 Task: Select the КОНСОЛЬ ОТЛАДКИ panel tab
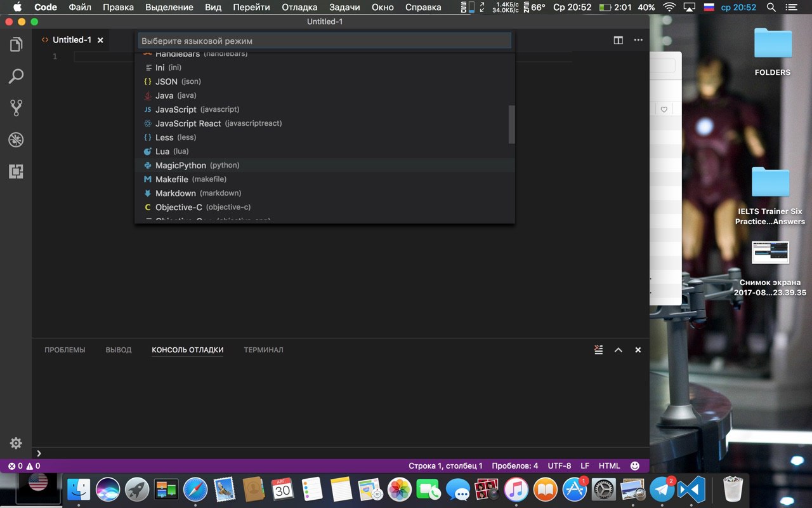(188, 350)
